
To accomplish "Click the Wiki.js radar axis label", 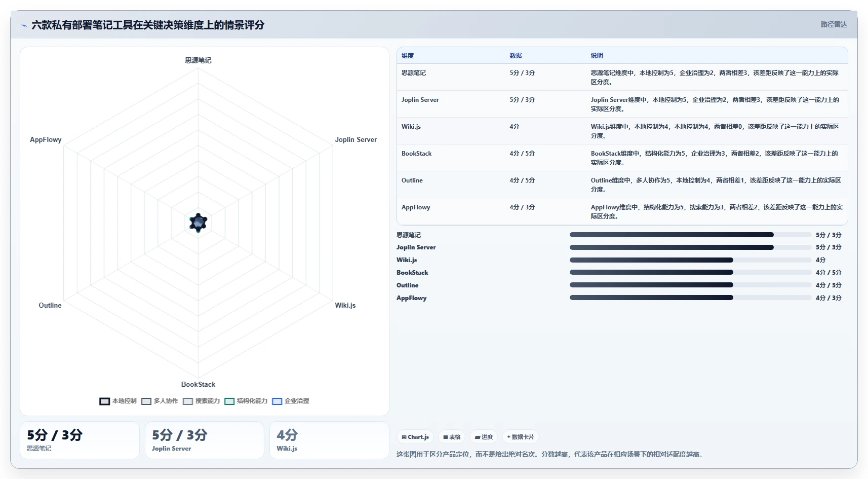I will pos(345,305).
